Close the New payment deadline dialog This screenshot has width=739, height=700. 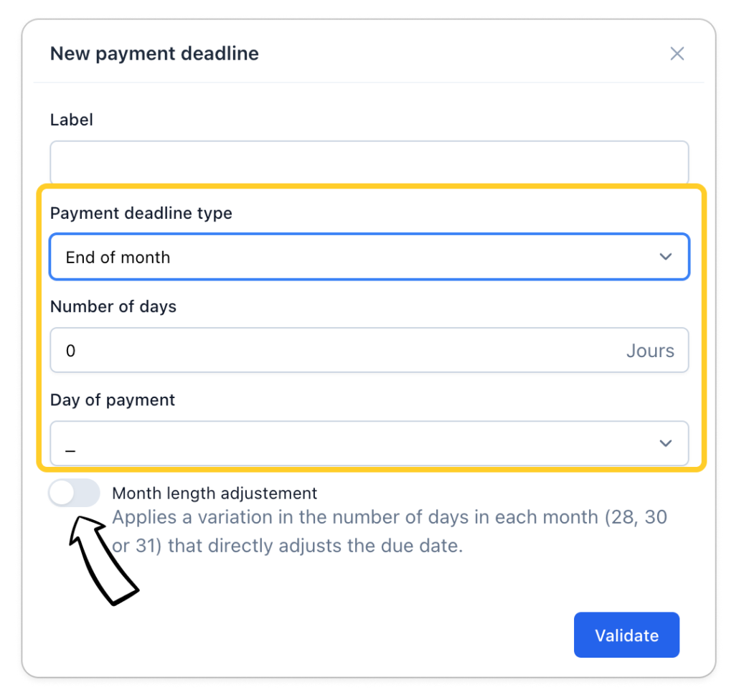coord(677,54)
